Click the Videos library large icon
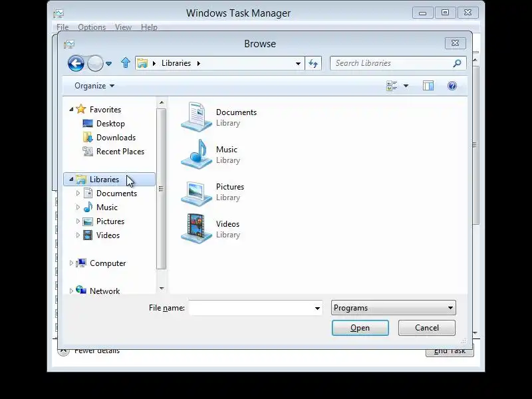532x399 pixels. pos(196,228)
